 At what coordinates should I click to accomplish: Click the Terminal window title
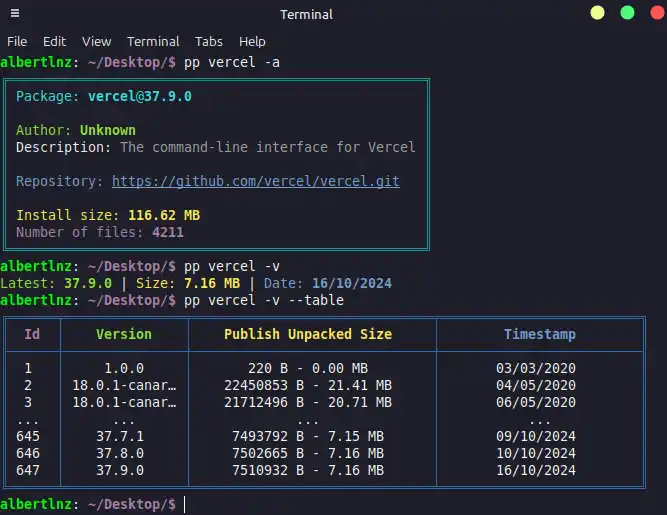pos(306,14)
